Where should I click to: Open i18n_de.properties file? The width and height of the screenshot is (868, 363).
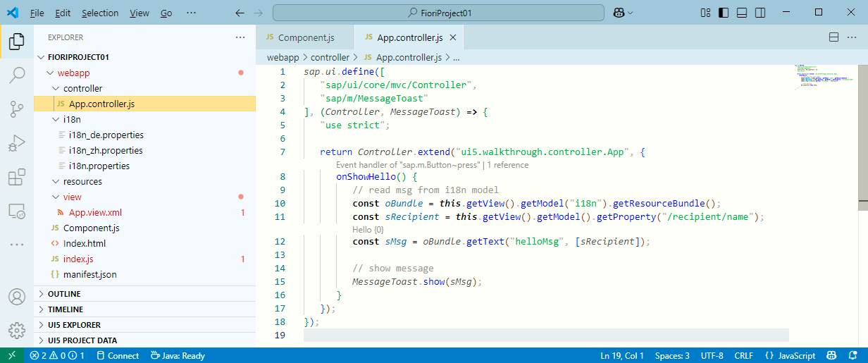click(x=106, y=135)
